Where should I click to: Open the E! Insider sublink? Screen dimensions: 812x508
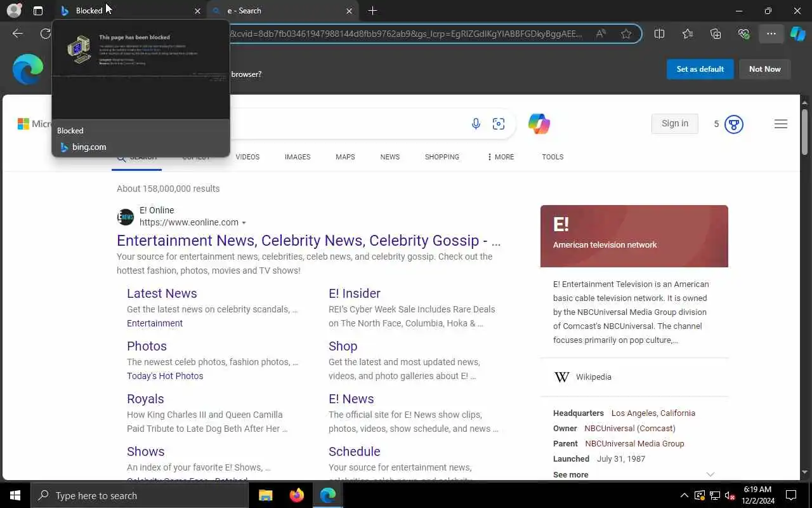(355, 293)
